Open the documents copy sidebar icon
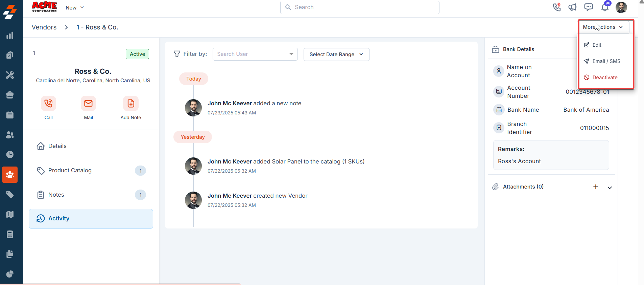 coord(10,254)
